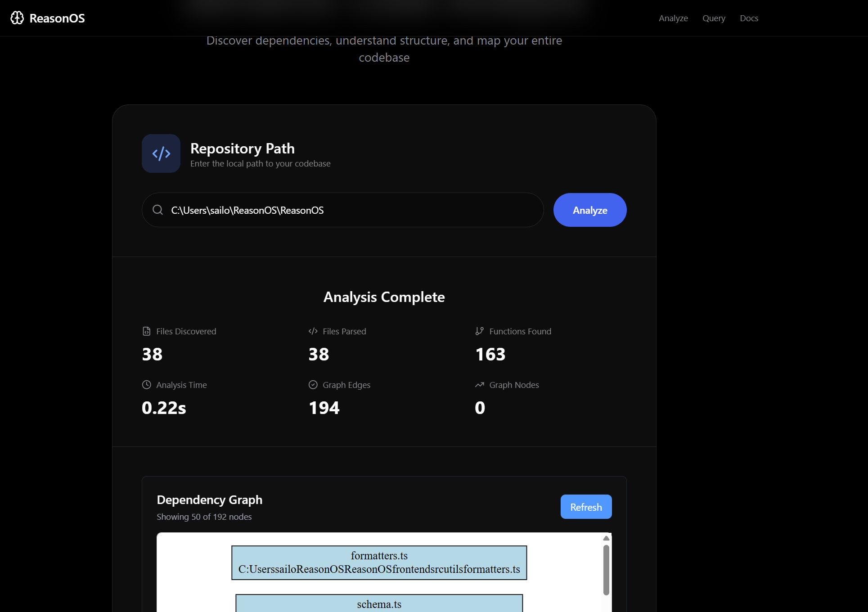Click the graph scrollbar up arrow

[606, 538]
